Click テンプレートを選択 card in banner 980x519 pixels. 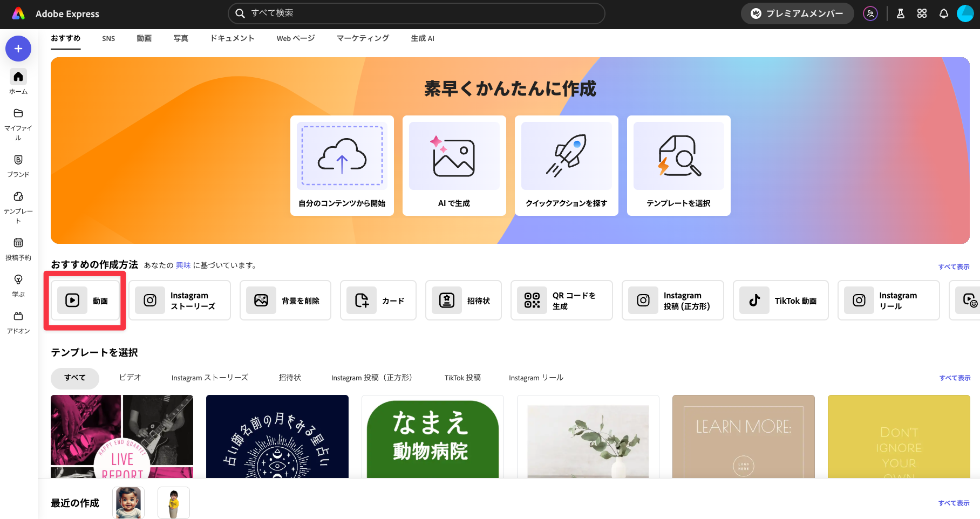tap(679, 166)
